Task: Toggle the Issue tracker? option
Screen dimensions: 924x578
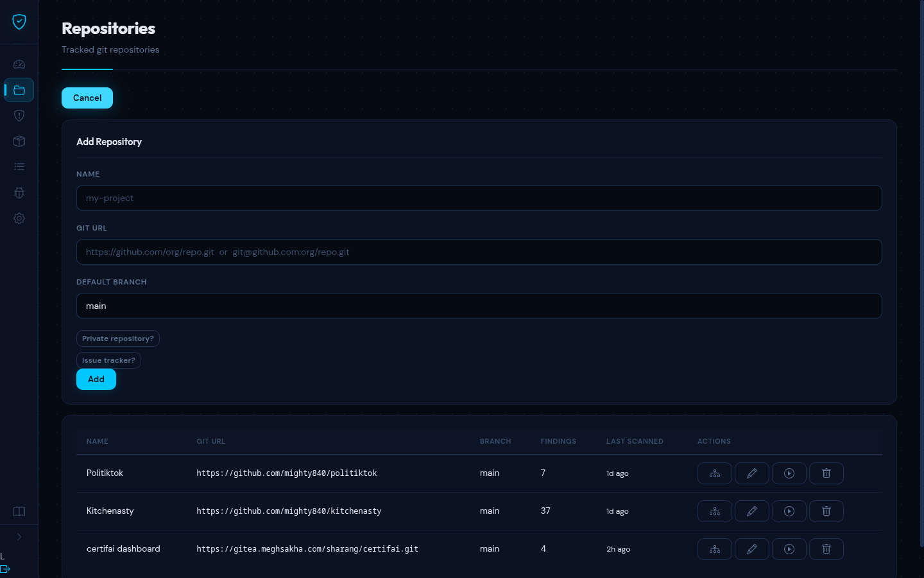Action: 108,360
